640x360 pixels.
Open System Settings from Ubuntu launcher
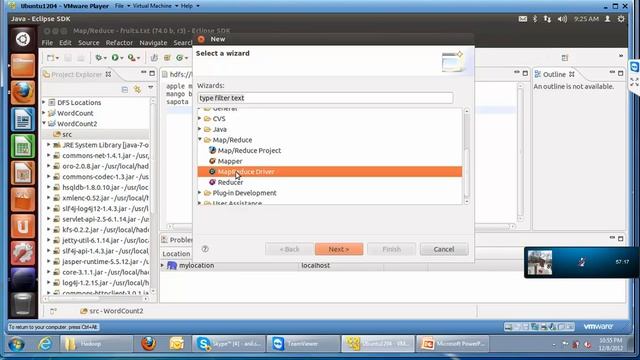click(23, 253)
